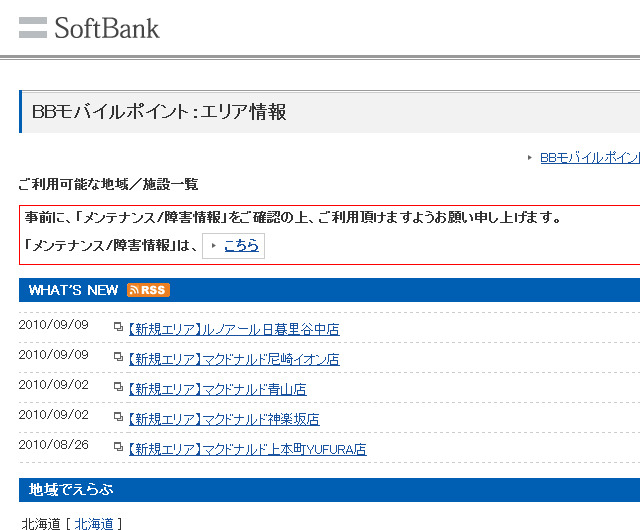Click new-window icon beside マクドナルド上本町YUFURA店
This screenshot has height=530, width=640.
click(118, 447)
